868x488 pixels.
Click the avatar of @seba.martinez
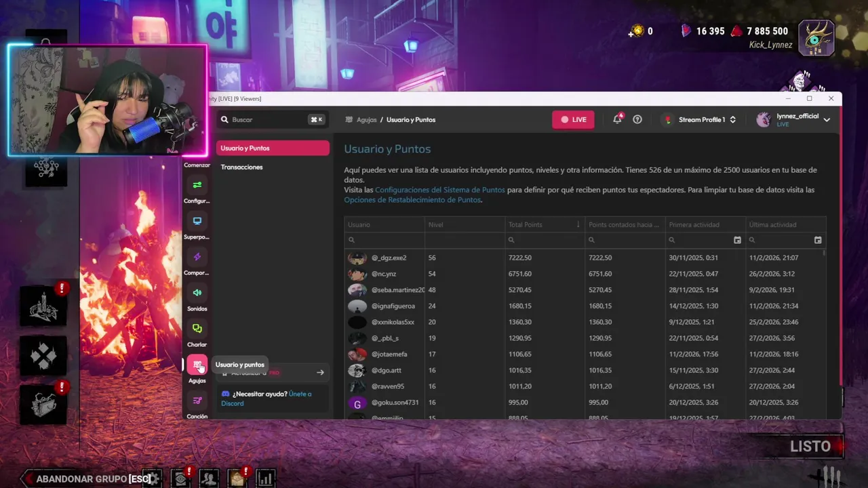tap(357, 290)
